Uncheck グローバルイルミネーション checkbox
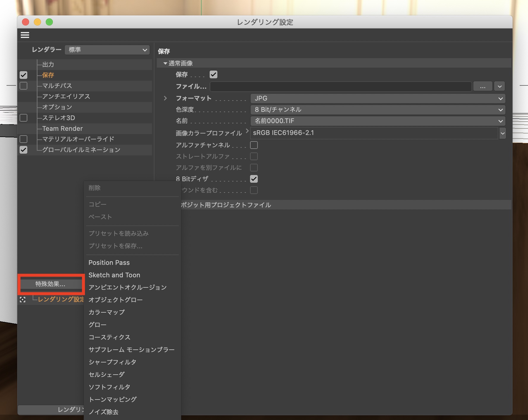This screenshot has height=420, width=528. [23, 150]
